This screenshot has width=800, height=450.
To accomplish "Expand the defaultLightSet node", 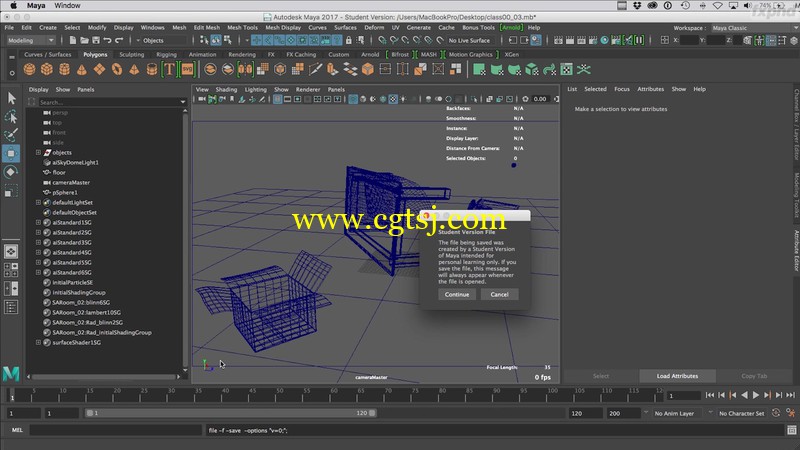I will [38, 203].
